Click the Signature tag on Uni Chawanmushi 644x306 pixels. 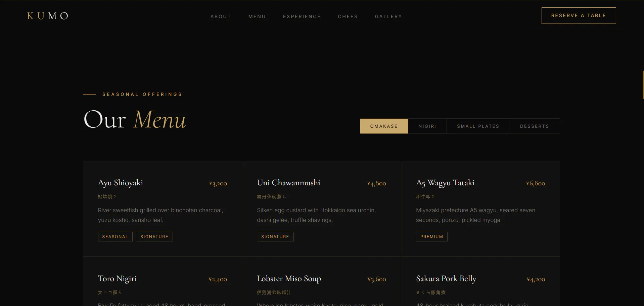pyautogui.click(x=275, y=236)
